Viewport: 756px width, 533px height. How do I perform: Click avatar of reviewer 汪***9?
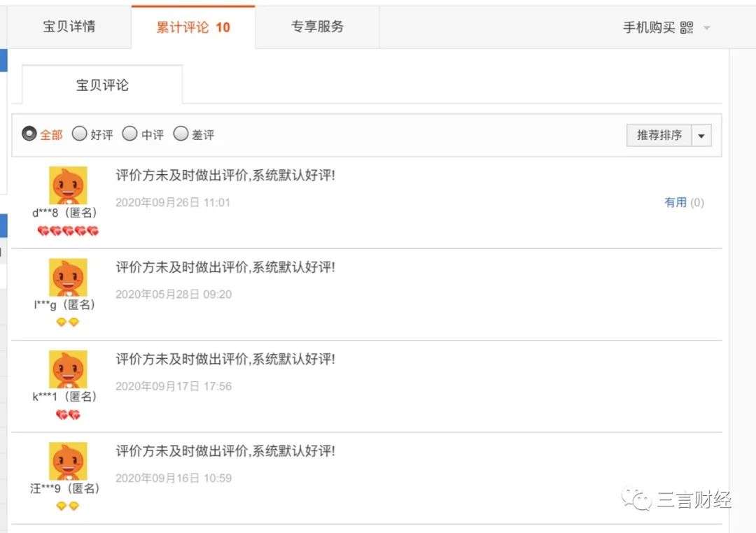click(68, 461)
